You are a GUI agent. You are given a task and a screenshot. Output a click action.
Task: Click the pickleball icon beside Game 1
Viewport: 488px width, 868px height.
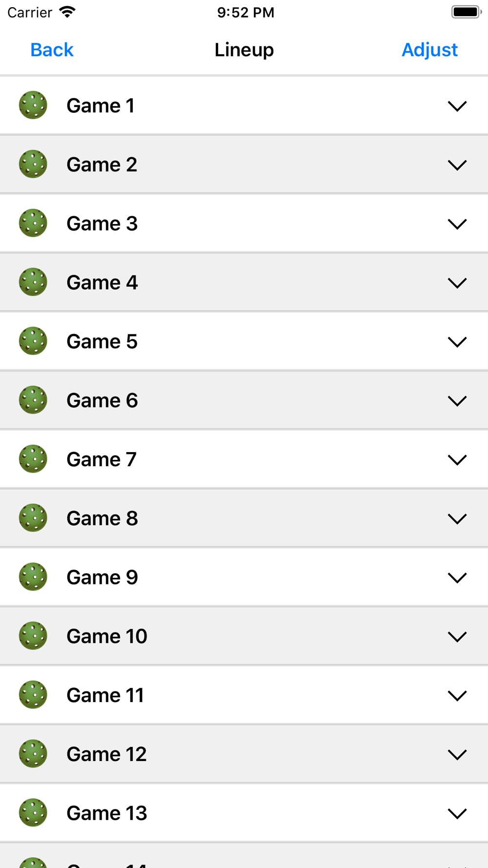point(33,105)
